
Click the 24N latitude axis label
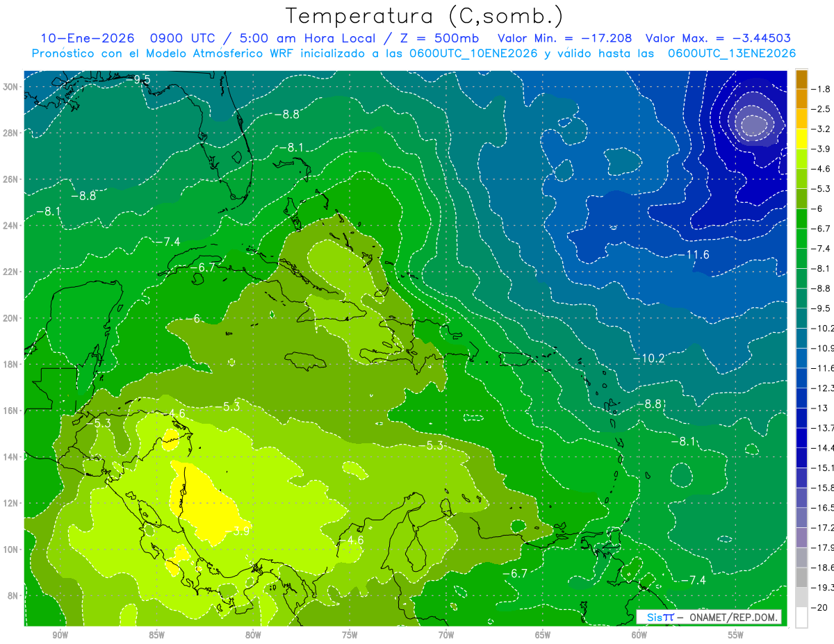[x=11, y=225]
